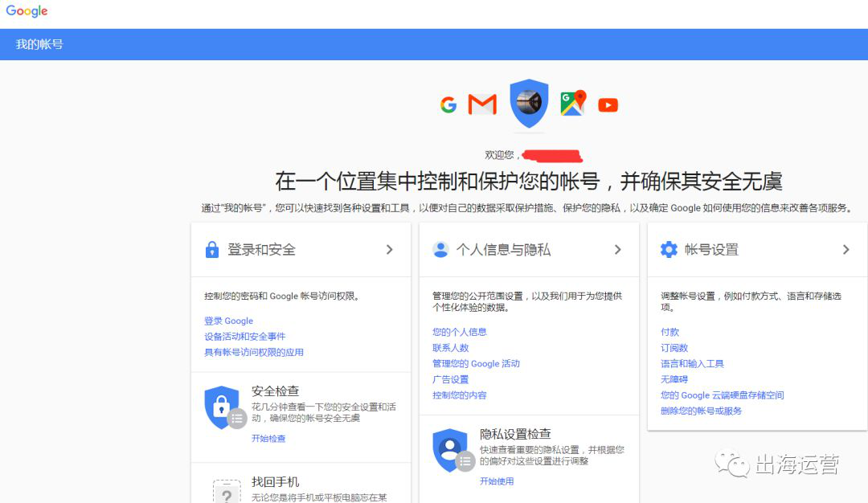Click the 隐私设置检查 shield person icon
Image resolution: width=868 pixels, height=503 pixels.
452,451
